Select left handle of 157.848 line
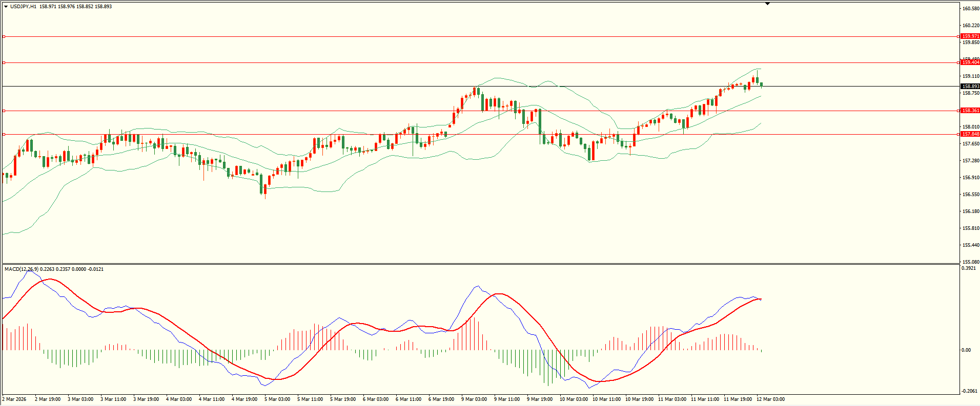Screen dimensions: 980x406 point(4,134)
